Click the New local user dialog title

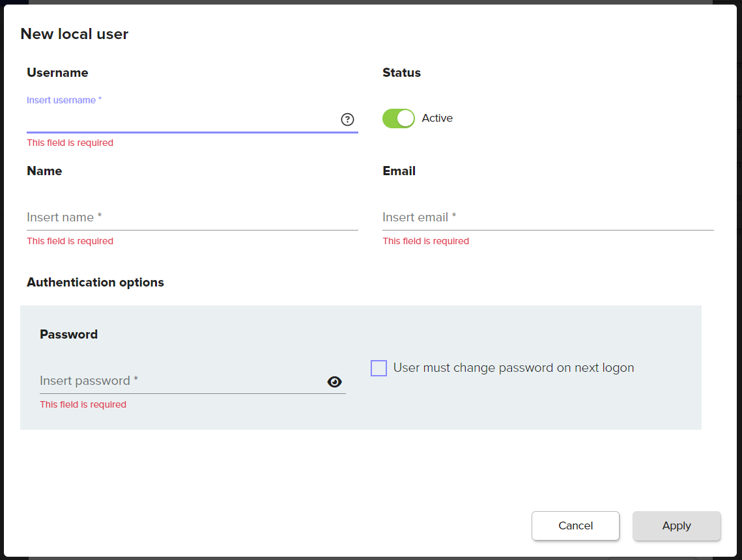click(74, 35)
